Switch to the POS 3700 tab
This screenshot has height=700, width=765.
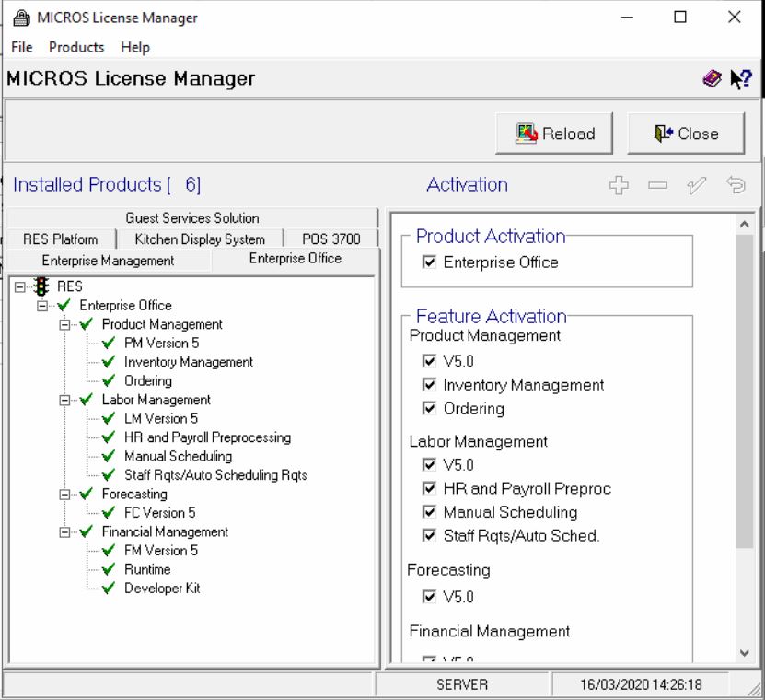pyautogui.click(x=331, y=239)
